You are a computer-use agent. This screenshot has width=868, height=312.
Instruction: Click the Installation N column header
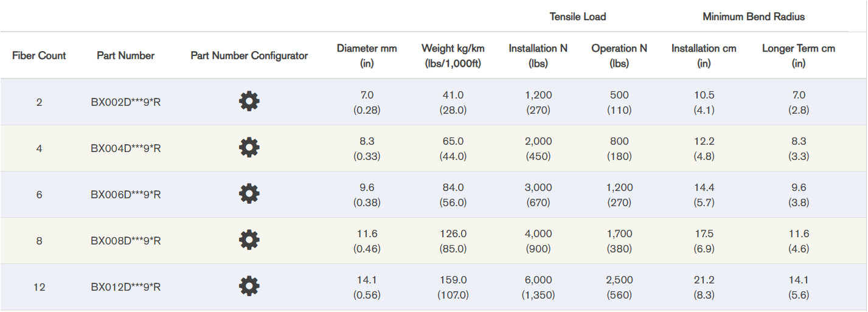[x=538, y=55]
